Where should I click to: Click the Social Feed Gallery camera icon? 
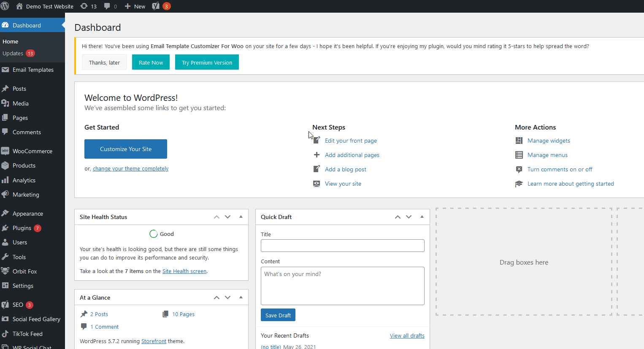[5, 319]
